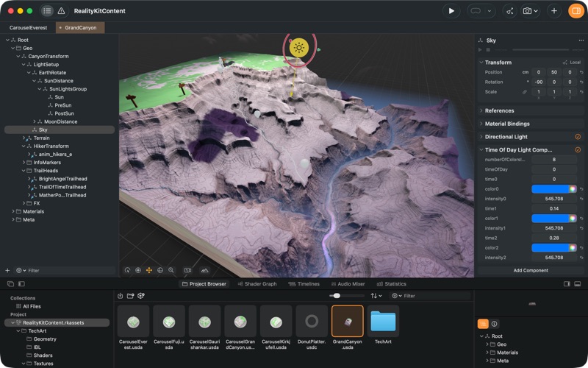Expand the MoonDistance node
The height and width of the screenshot is (368, 588).
(34, 121)
